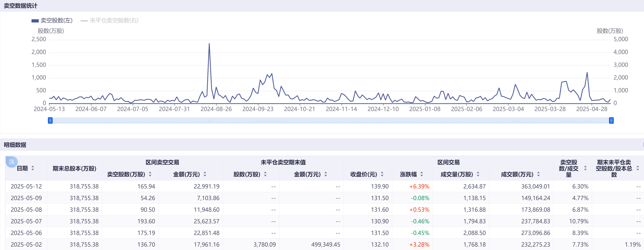
Task: Sort by 成交量(万股) column arrows
Action: pos(478,174)
